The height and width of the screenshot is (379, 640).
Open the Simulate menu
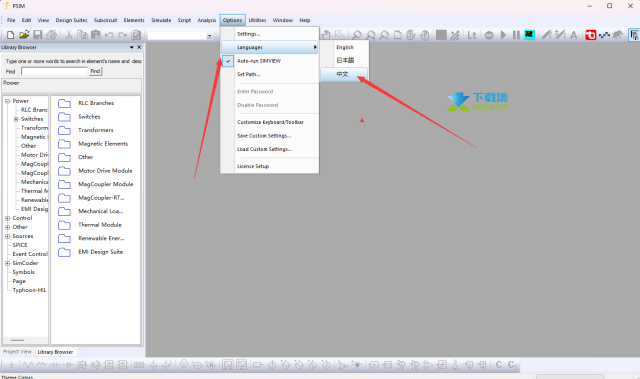[x=161, y=20]
